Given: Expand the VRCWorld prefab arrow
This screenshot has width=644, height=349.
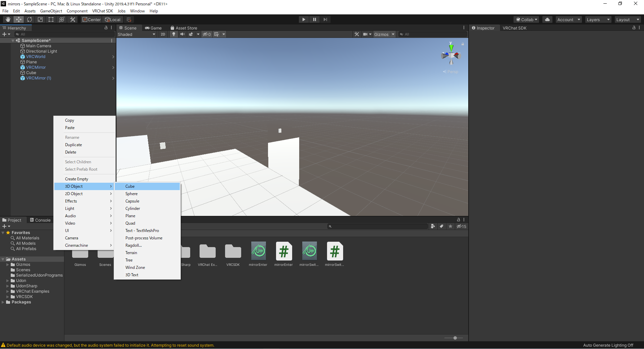Looking at the screenshot, I should (x=113, y=57).
